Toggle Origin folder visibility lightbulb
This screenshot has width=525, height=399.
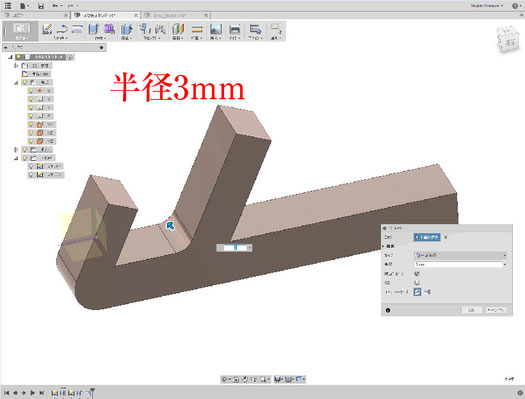[25, 82]
